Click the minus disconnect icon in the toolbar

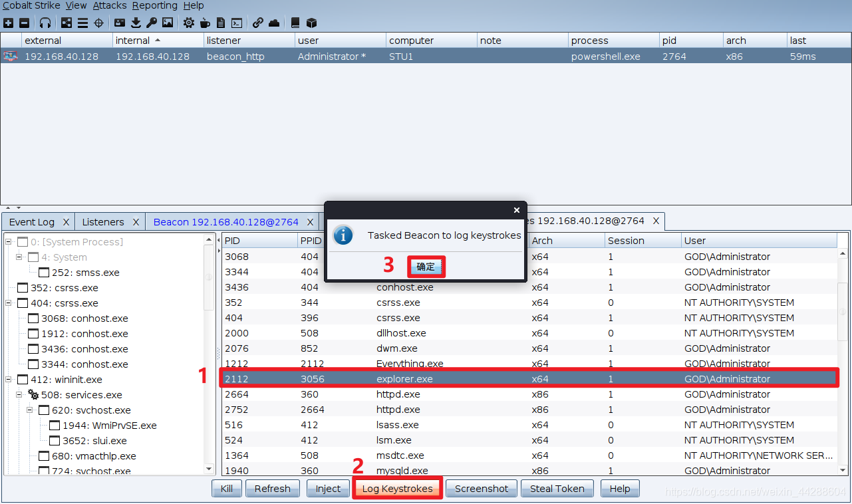pyautogui.click(x=25, y=23)
